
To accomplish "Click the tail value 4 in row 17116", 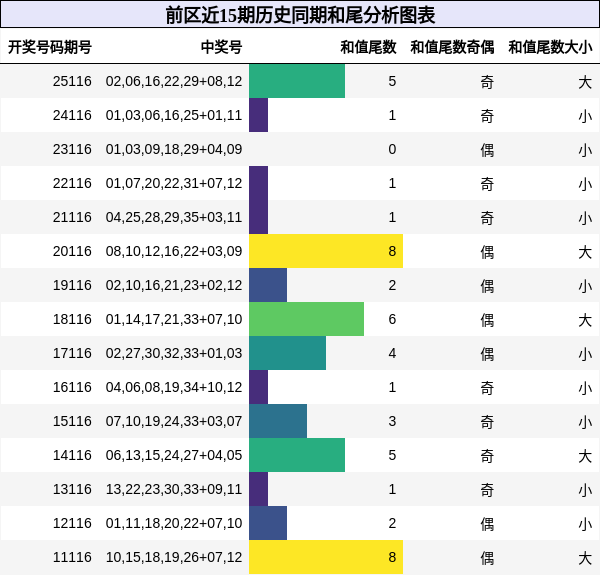I will pyautogui.click(x=392, y=353).
